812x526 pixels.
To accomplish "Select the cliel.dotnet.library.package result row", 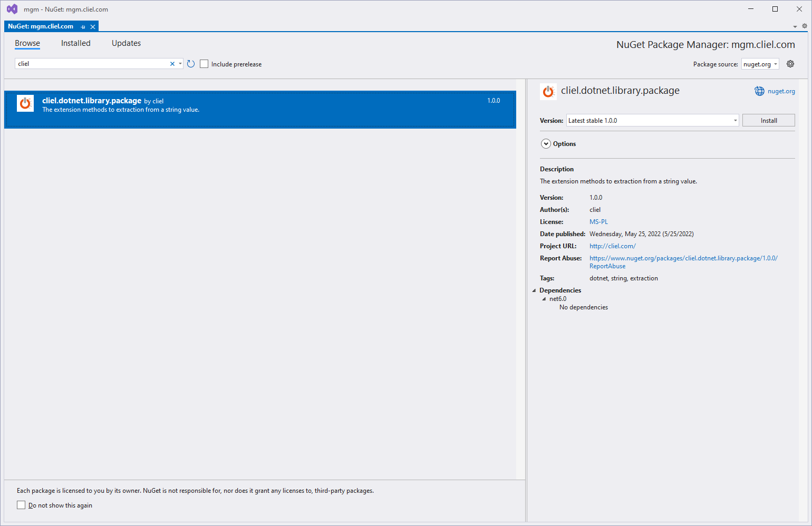I will pyautogui.click(x=260, y=110).
